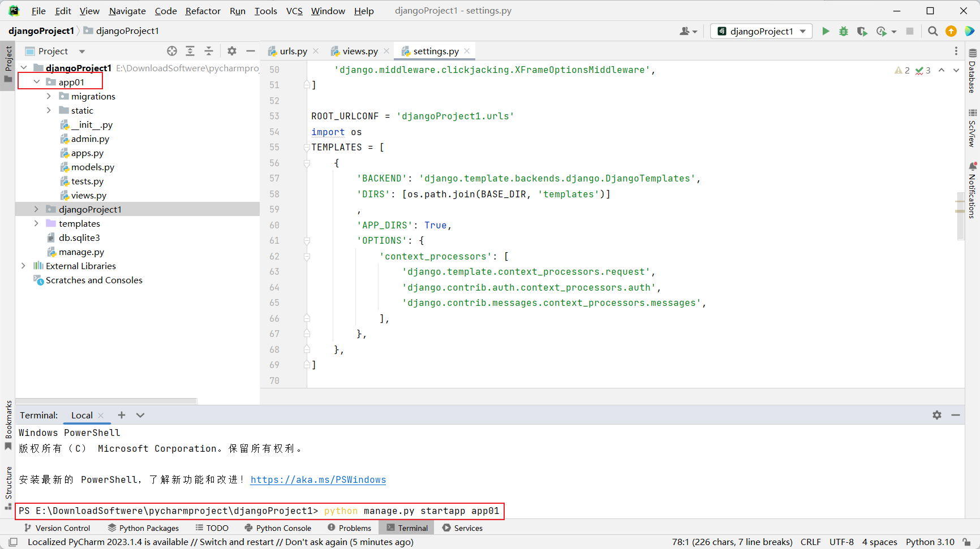Select models.py in project tree

click(92, 167)
